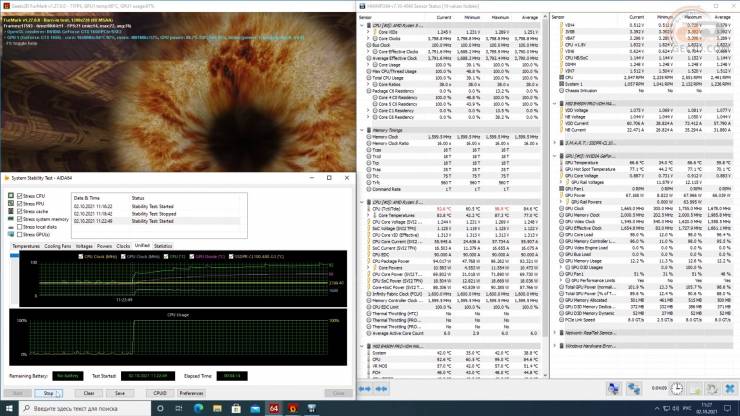Expand the S.M.A.R.T. sensor group

(555, 143)
